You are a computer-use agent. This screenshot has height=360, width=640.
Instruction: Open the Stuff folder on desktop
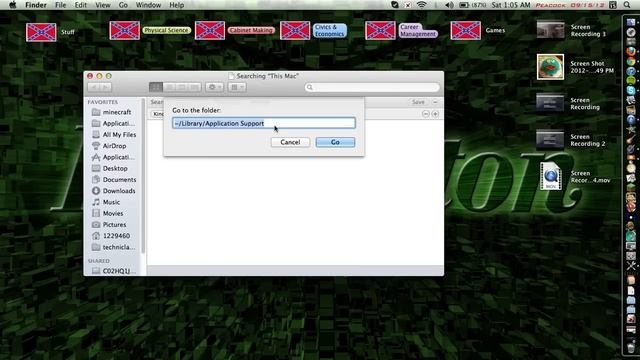tap(41, 32)
